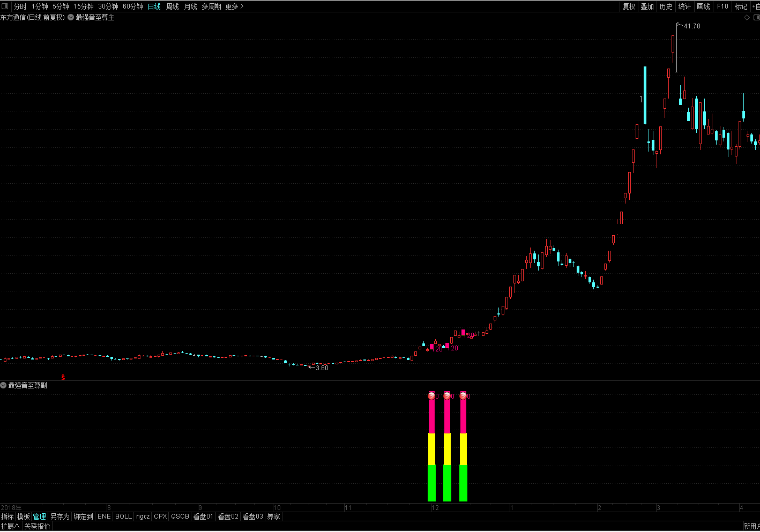The width and height of the screenshot is (760, 532).
Task: Click the first signal ball icon in sub-chart
Action: click(x=432, y=396)
